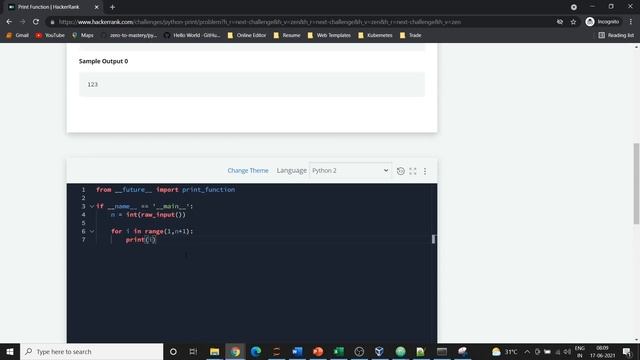Click the page vertical scrollbar thumb
The width and height of the screenshot is (640, 360).
[636, 183]
